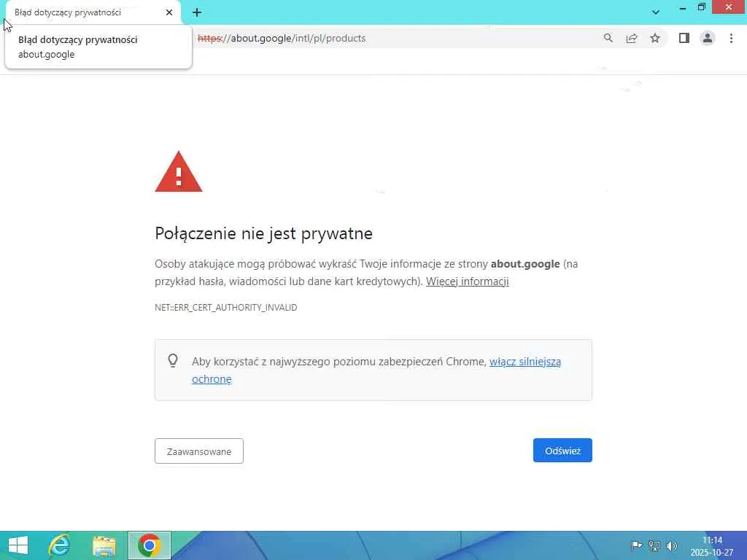Restore down the Chrome window
This screenshot has width=747, height=560.
click(x=701, y=7)
